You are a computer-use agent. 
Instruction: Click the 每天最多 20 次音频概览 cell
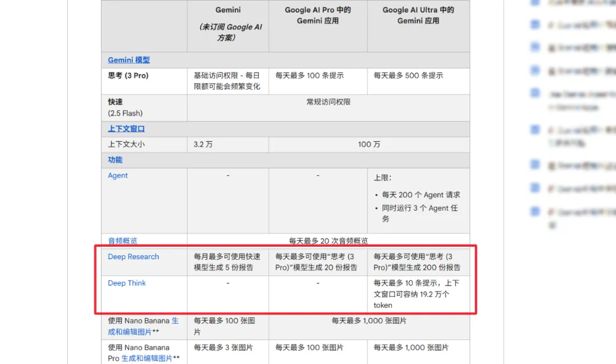[329, 240]
